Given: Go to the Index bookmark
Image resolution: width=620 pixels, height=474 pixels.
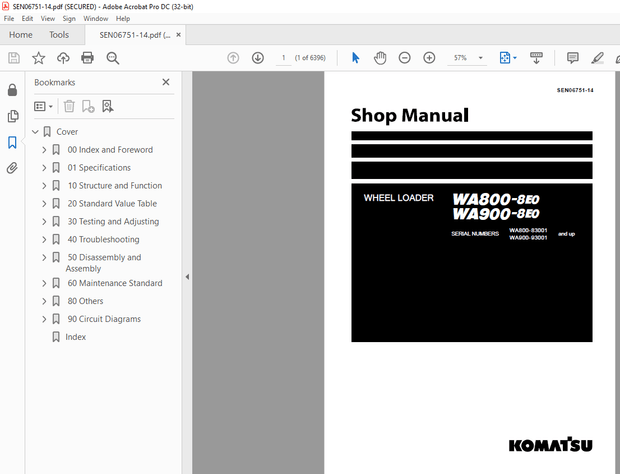Looking at the screenshot, I should [76, 337].
